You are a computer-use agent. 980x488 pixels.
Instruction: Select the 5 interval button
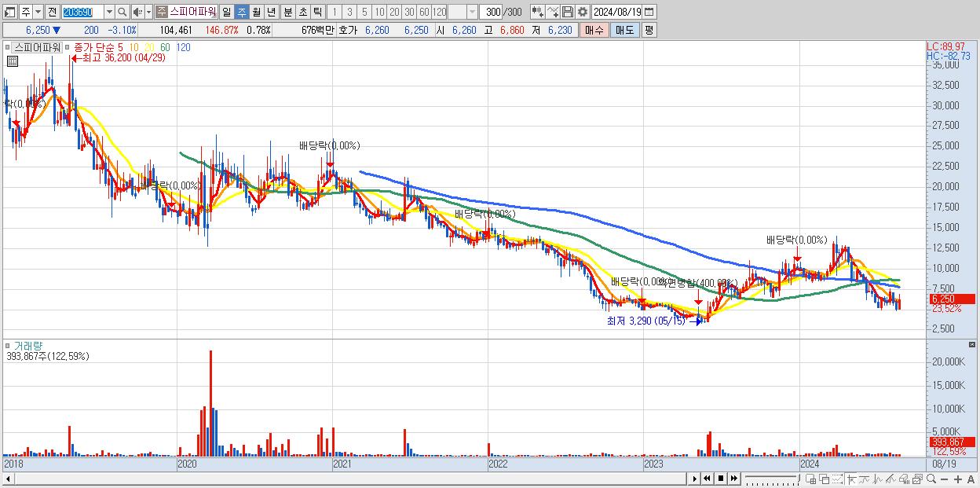pyautogui.click(x=364, y=12)
